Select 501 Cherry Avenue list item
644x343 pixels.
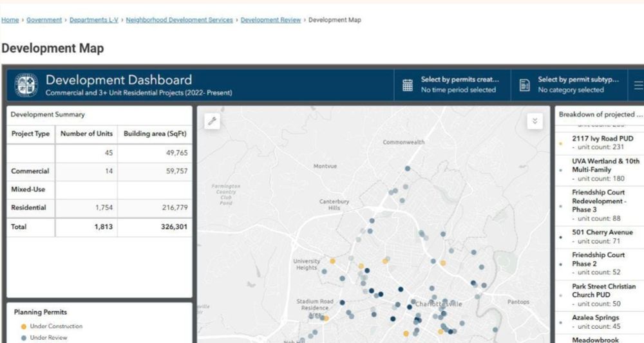click(600, 237)
